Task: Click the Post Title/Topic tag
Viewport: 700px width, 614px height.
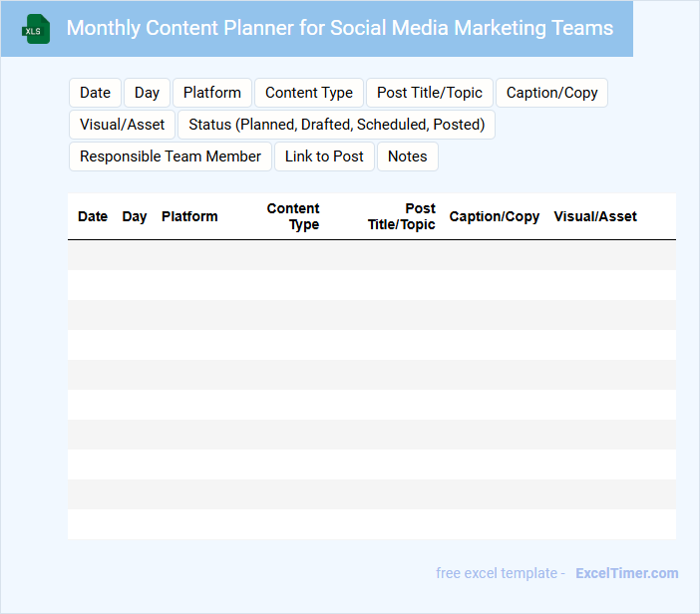Action: [430, 93]
